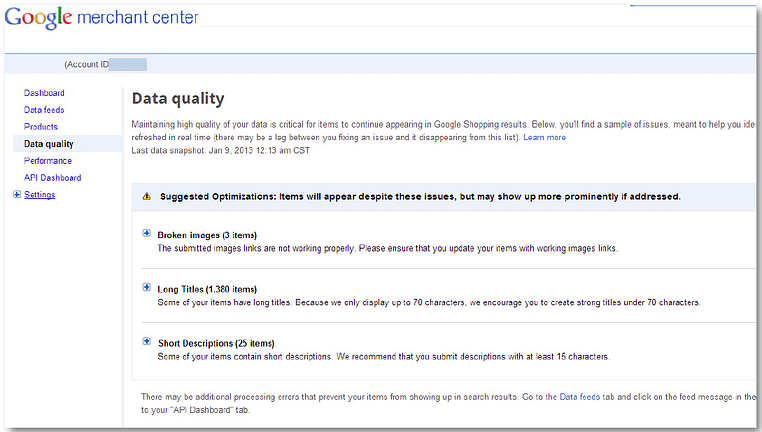Open the Products section
The height and width of the screenshot is (432, 762).
[41, 127]
